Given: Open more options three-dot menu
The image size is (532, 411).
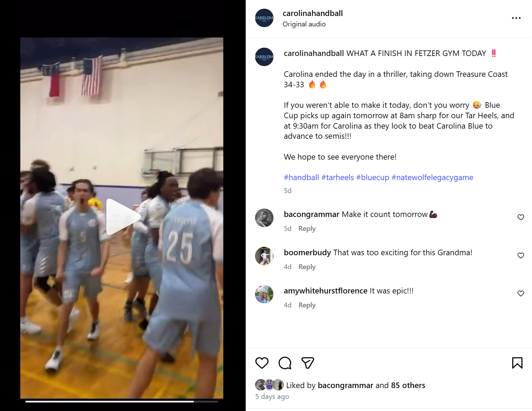Looking at the screenshot, I should point(516,18).
